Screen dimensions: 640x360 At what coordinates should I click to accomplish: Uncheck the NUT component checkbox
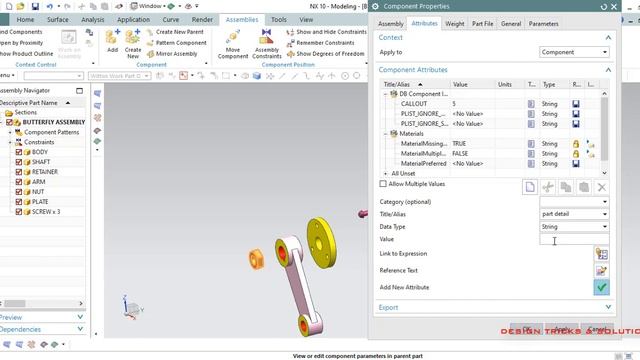coord(19,192)
